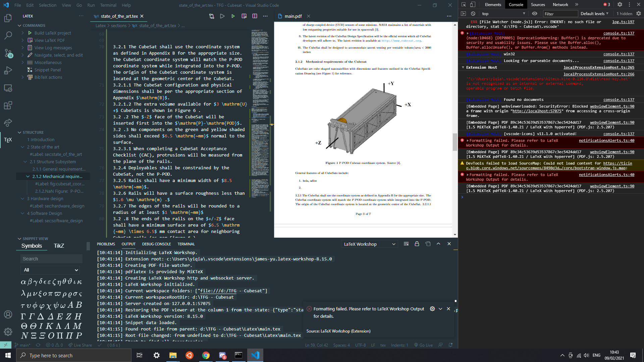644x362 pixels.
Task: Open the log.ts:197 link in Console
Action: pyautogui.click(x=623, y=22)
